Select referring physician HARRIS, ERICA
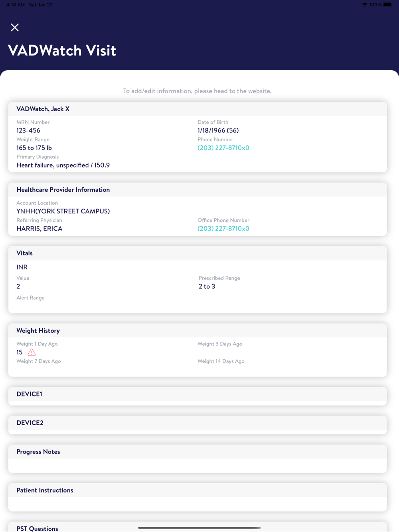This screenshot has width=399, height=532. pyautogui.click(x=40, y=229)
